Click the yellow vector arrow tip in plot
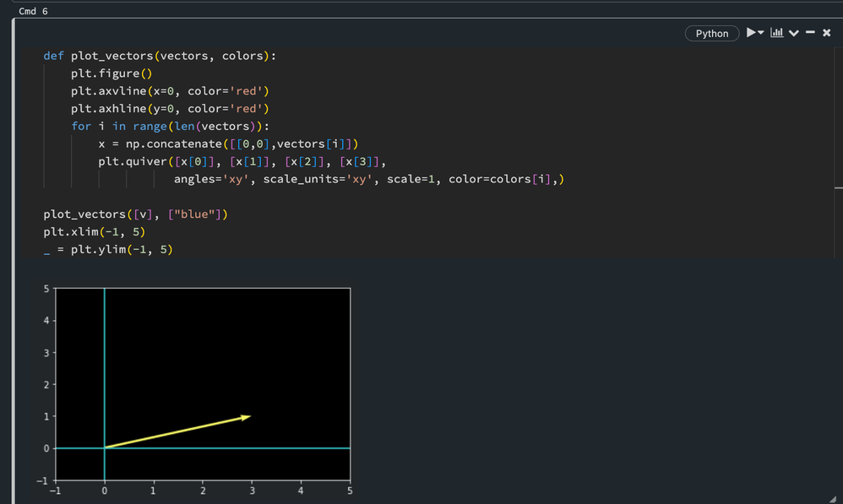843x504 pixels. (247, 415)
